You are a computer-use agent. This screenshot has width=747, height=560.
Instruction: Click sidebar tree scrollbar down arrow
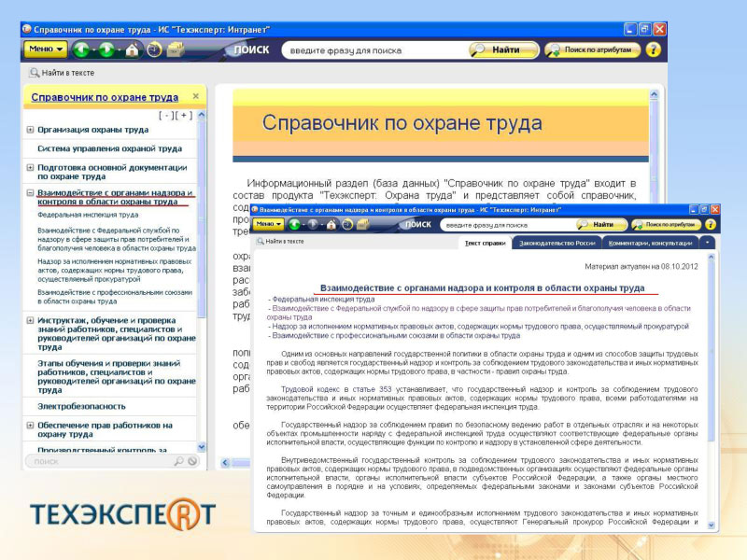[201, 447]
